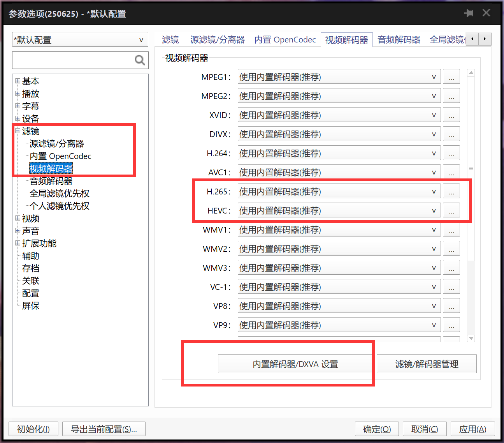Click the ... button next to MPEG1
Screen dimensions: 504x443
[x=451, y=76]
